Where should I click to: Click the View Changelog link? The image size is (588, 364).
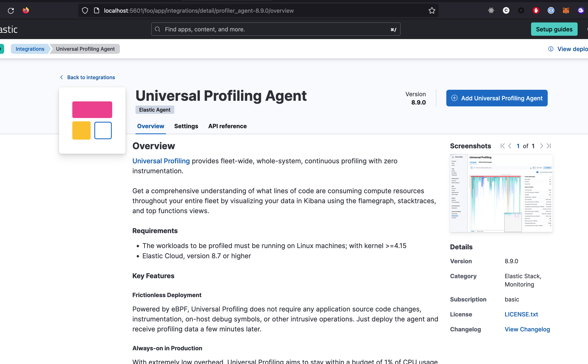(527, 329)
